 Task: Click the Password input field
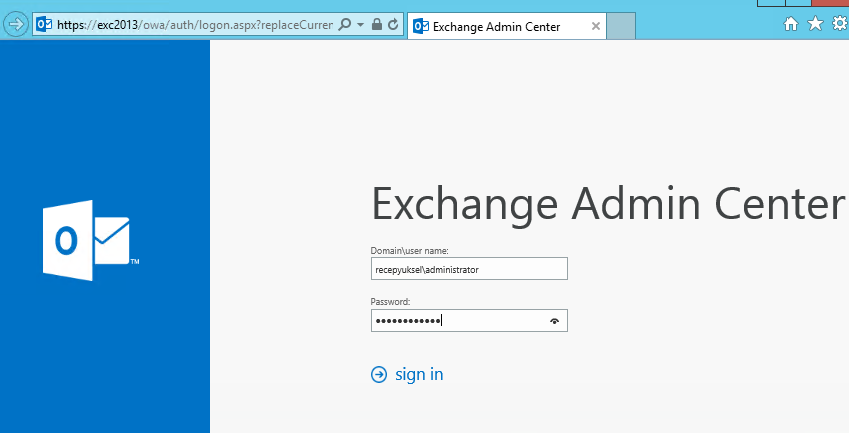coord(469,321)
